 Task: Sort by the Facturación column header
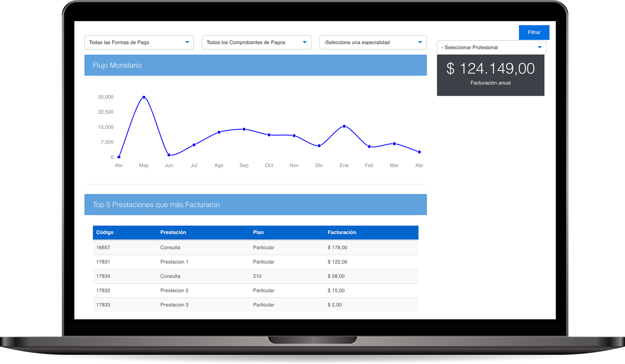point(342,232)
